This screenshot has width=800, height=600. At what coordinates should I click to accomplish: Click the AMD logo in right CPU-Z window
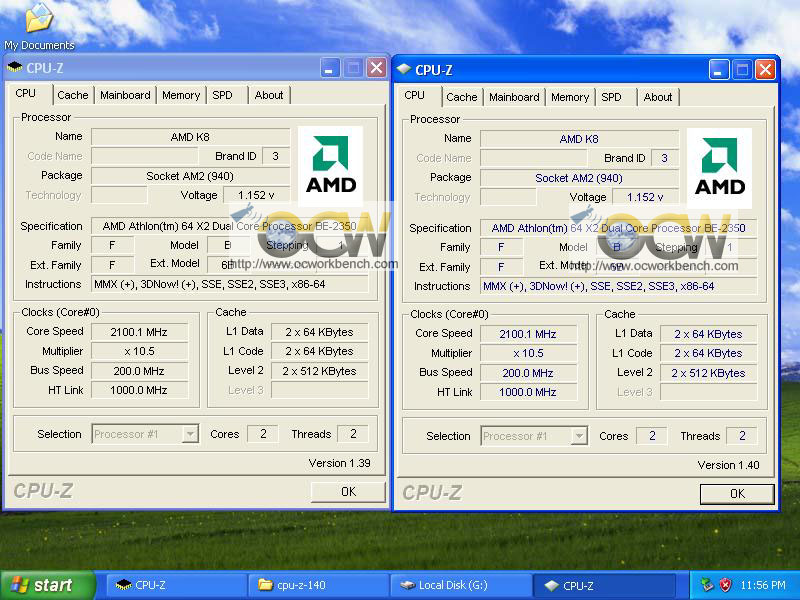[719, 167]
